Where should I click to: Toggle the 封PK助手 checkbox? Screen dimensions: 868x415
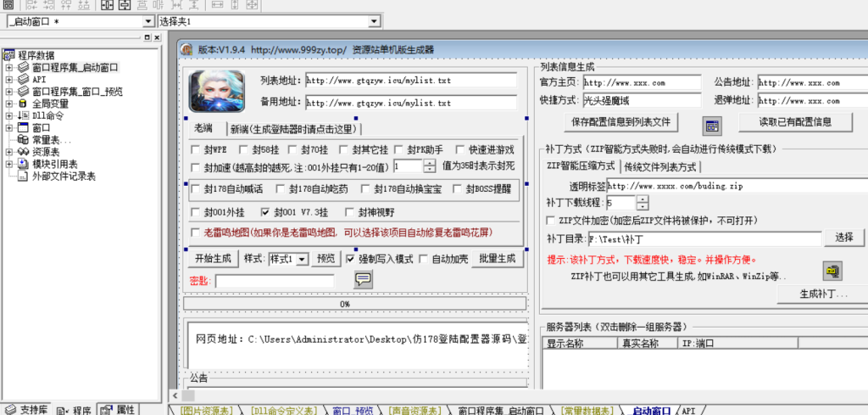click(398, 149)
